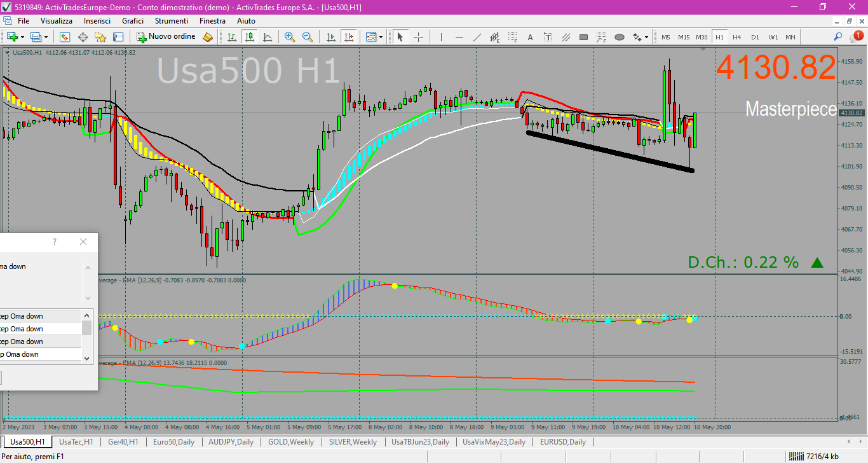Image resolution: width=868 pixels, height=463 pixels.
Task: Switch to the Ger40,H1 chart tab
Action: [123, 441]
